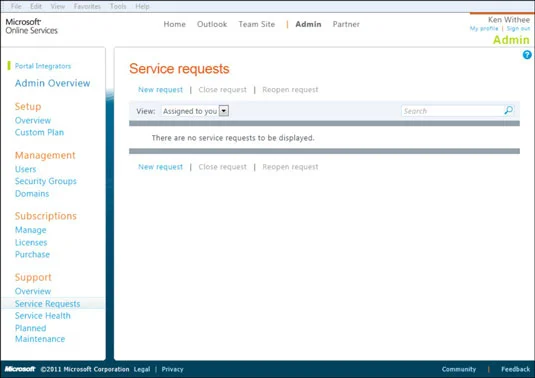Viewport: 535px width, 378px height.
Task: Click the bottom Close request link
Action: point(222,167)
